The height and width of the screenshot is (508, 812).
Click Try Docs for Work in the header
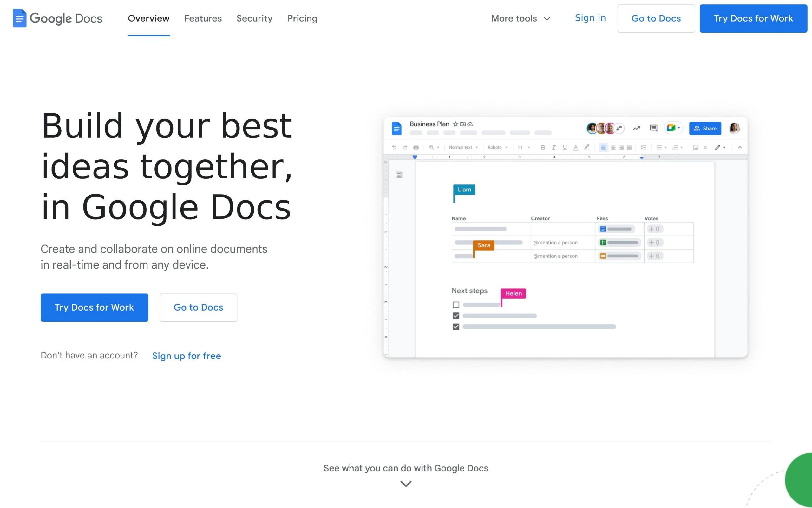(753, 18)
